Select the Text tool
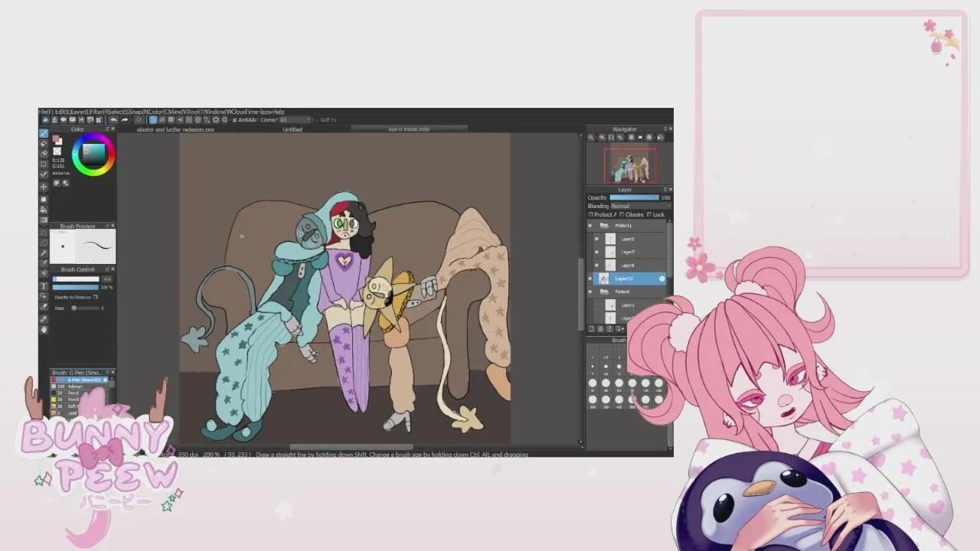Screen dimensions: 980x551 (44, 285)
